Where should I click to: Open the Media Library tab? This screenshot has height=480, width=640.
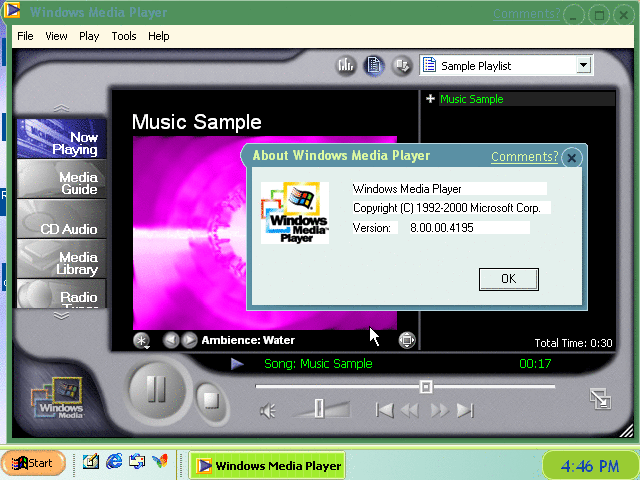(62, 258)
